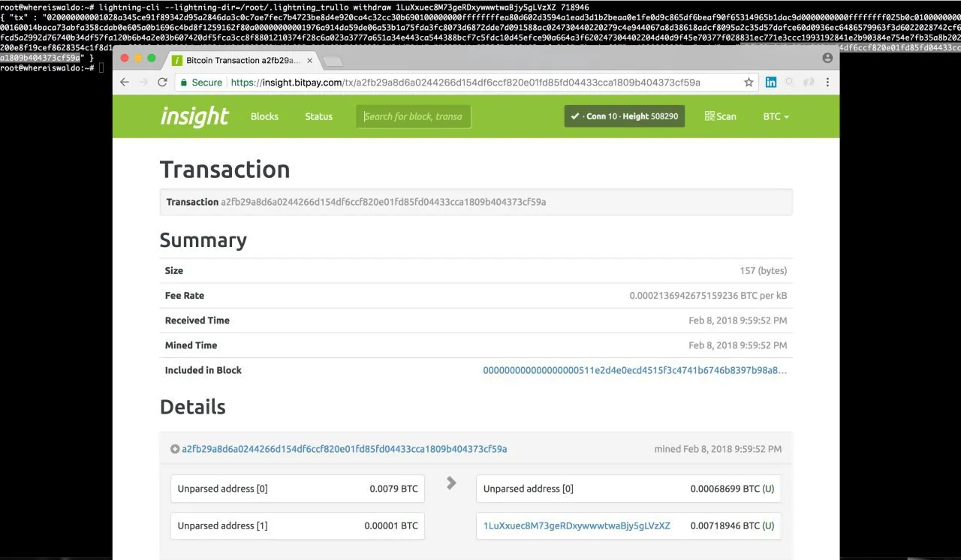Select the Bitcoin Transaction tab
961x560 pixels.
coord(242,60)
